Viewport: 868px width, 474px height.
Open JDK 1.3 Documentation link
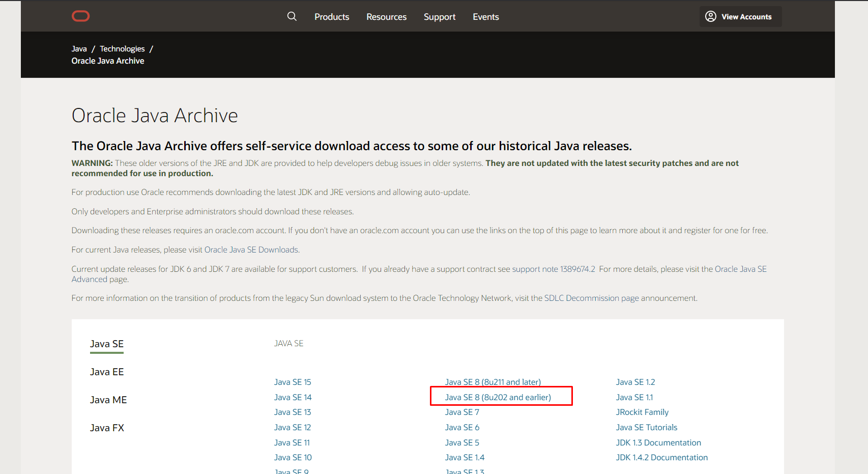[658, 442]
